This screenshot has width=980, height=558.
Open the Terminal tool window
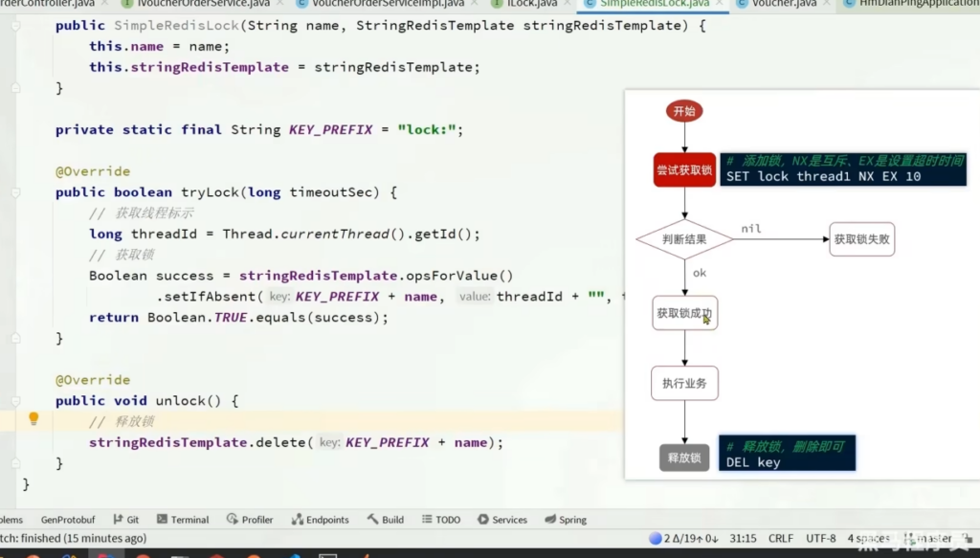[182, 520]
